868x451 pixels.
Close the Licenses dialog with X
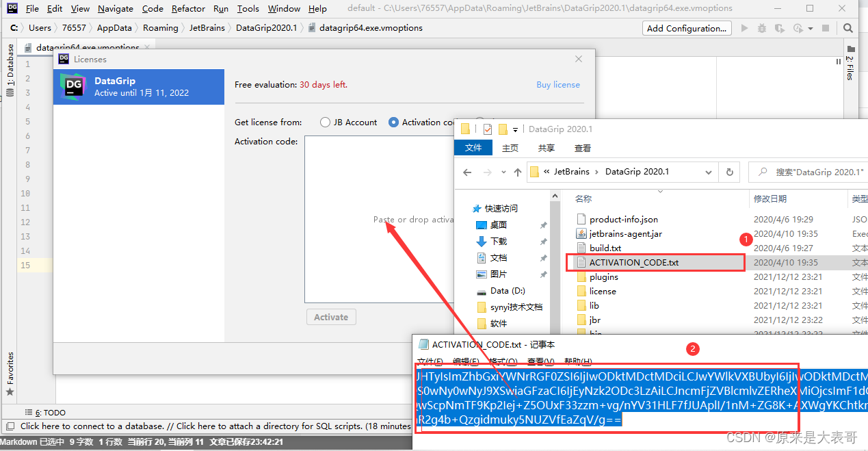tap(579, 59)
